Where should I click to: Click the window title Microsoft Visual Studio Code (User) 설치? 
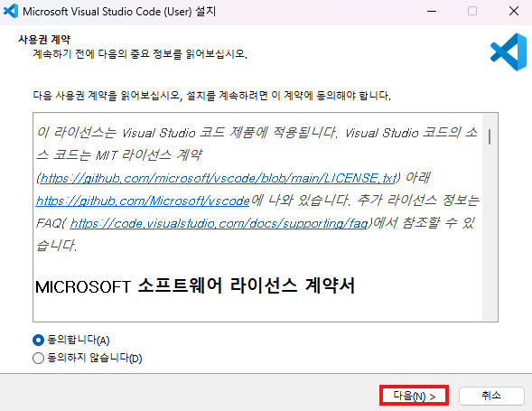click(x=119, y=11)
